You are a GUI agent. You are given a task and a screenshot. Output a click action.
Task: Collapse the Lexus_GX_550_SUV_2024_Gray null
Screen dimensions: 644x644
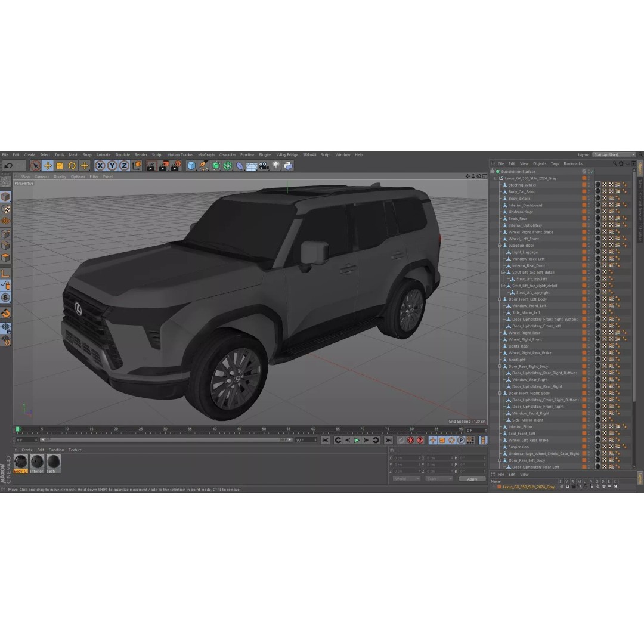pyautogui.click(x=496, y=178)
